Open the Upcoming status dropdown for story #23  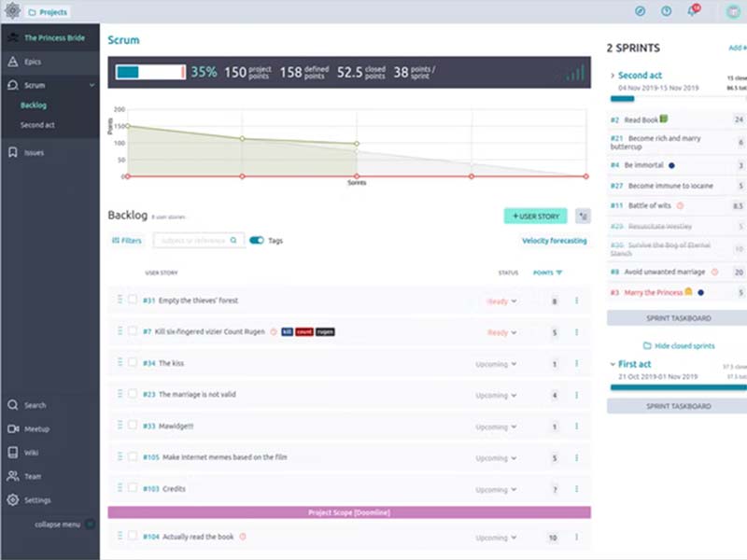pyautogui.click(x=496, y=396)
